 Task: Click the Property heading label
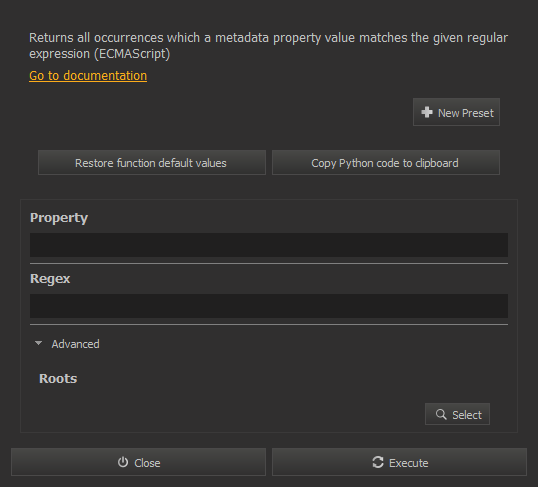59,218
